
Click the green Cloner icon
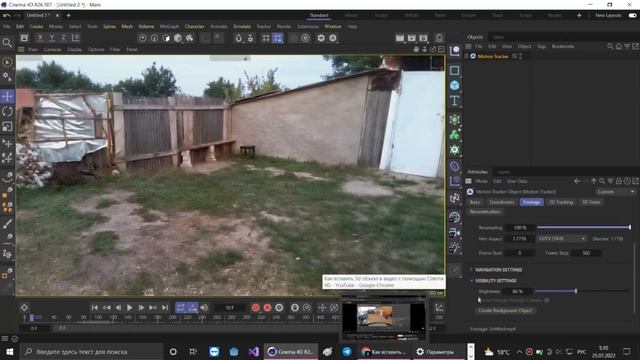click(454, 135)
